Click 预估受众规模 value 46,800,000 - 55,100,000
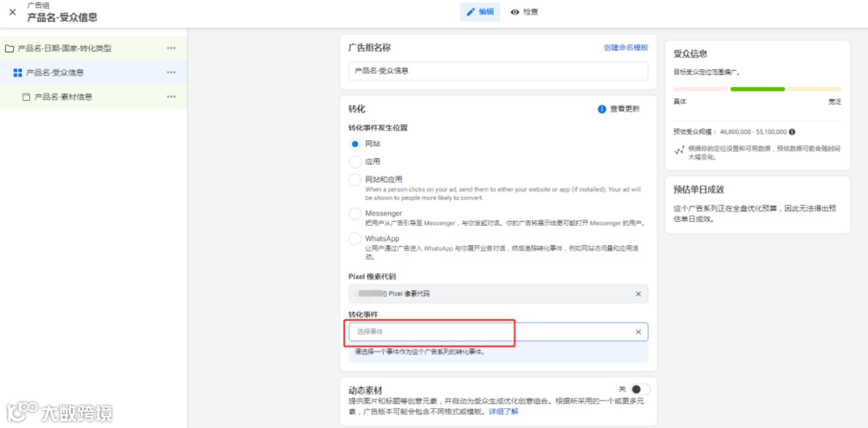 pyautogui.click(x=753, y=132)
